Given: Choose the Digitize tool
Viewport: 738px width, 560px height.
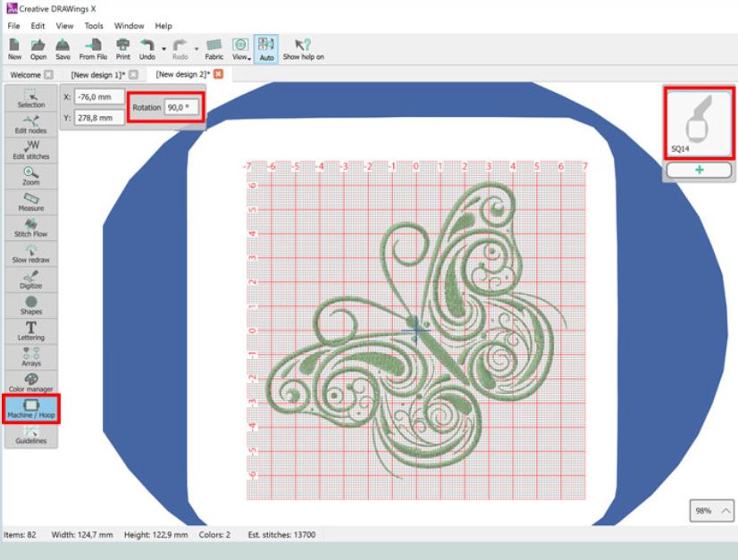Looking at the screenshot, I should pos(30,279).
